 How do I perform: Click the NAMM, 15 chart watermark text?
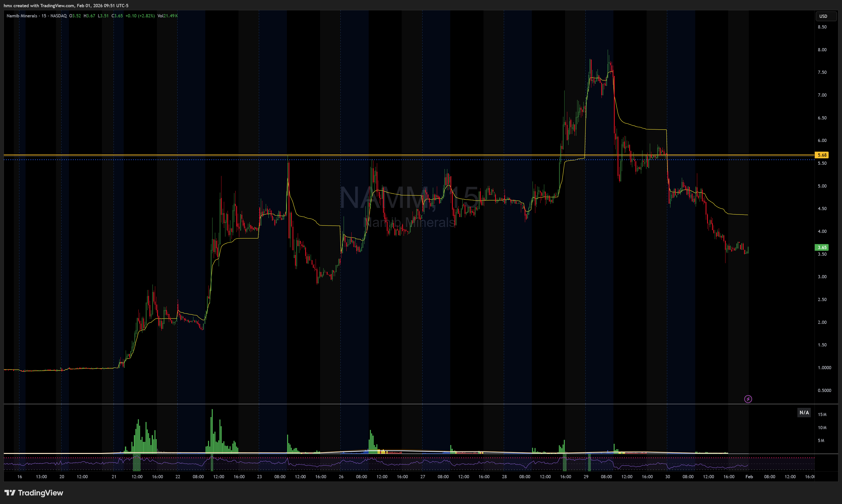click(409, 198)
